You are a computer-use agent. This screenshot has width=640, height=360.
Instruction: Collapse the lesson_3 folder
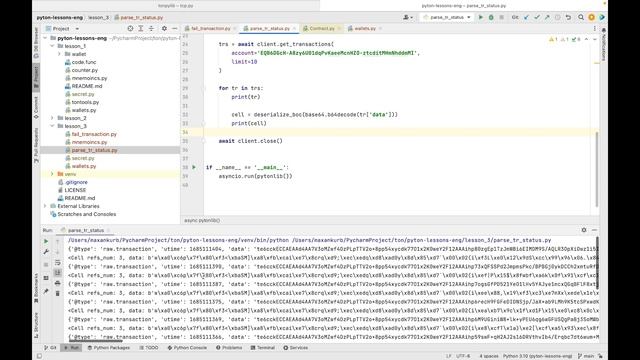point(52,126)
